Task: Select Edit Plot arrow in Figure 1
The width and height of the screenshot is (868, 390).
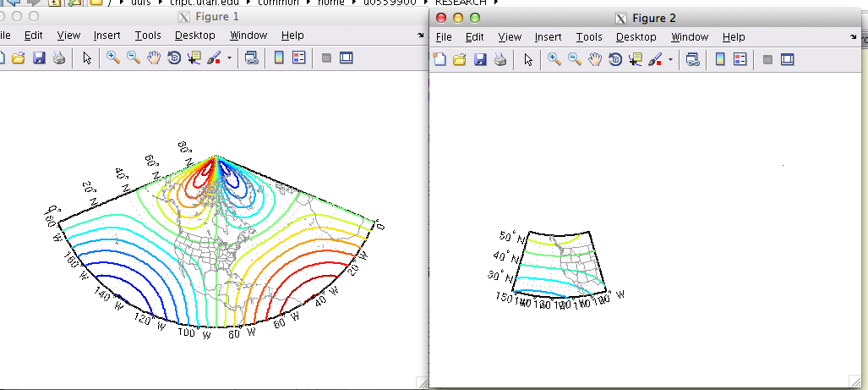Action: 87,58
